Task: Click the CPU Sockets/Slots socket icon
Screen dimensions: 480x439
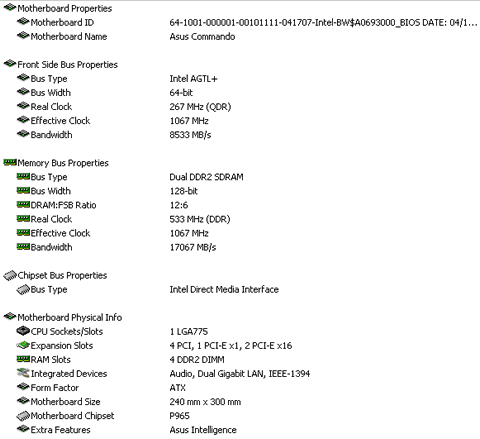Action: 23,331
